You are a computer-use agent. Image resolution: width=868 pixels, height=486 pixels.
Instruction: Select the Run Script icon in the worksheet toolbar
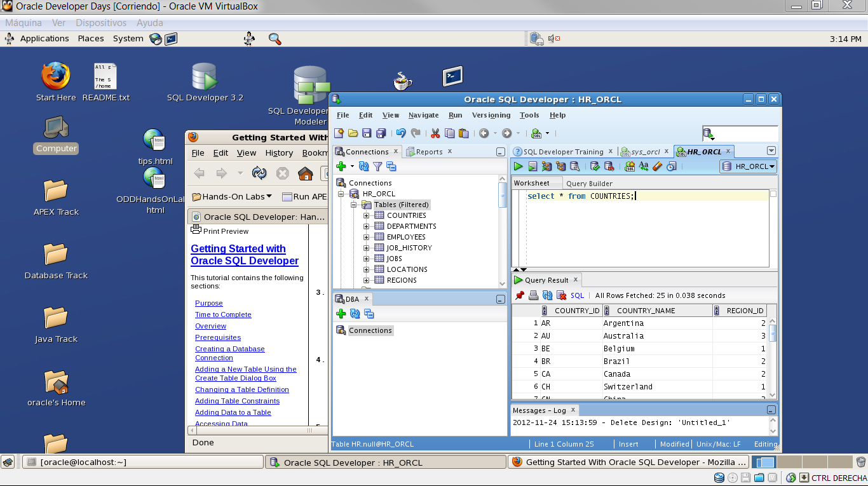click(x=532, y=166)
